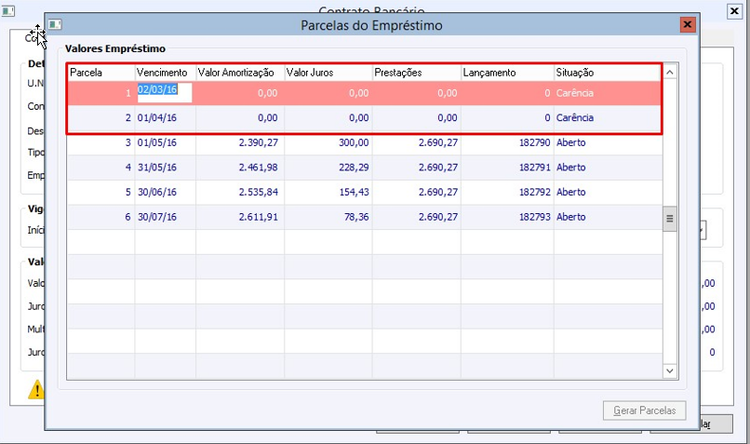
Task: Click amortization value 2.461,98
Action: [x=258, y=167]
